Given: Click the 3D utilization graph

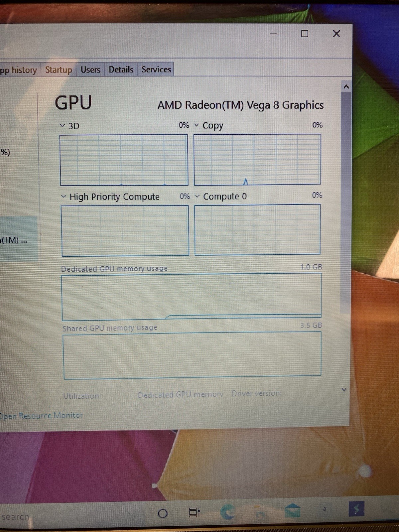Looking at the screenshot, I should pyautogui.click(x=124, y=160).
